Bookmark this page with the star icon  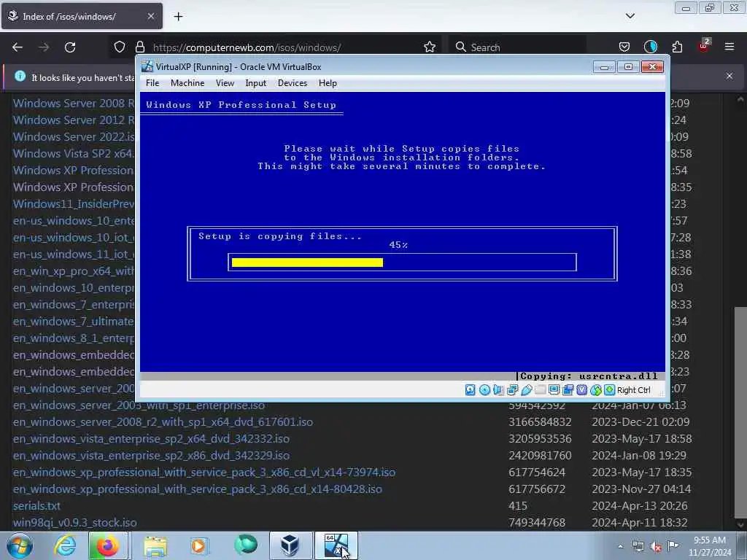429,47
